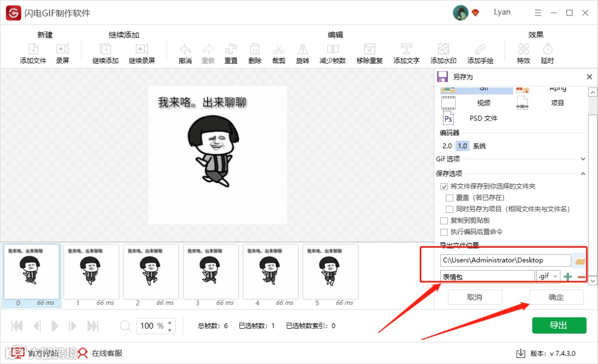Open the 特效 effects tool
Screen dimensions: 598x364
click(523, 49)
